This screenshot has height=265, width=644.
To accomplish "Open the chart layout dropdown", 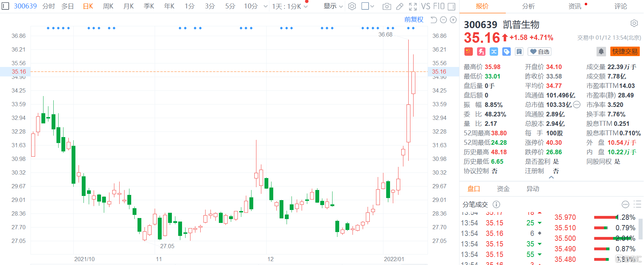I will [x=368, y=6].
